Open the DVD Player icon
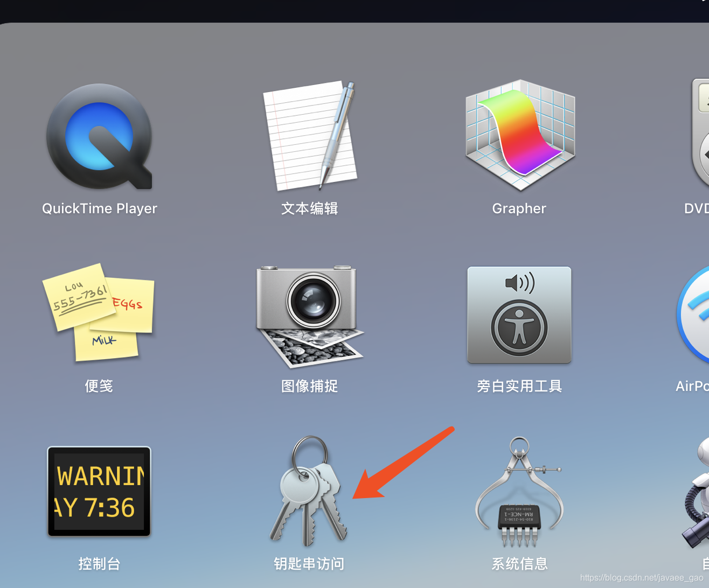 click(x=700, y=135)
